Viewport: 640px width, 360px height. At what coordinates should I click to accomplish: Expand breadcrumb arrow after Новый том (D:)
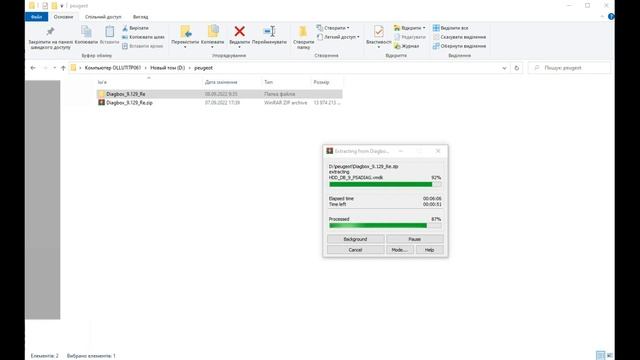tap(189, 68)
